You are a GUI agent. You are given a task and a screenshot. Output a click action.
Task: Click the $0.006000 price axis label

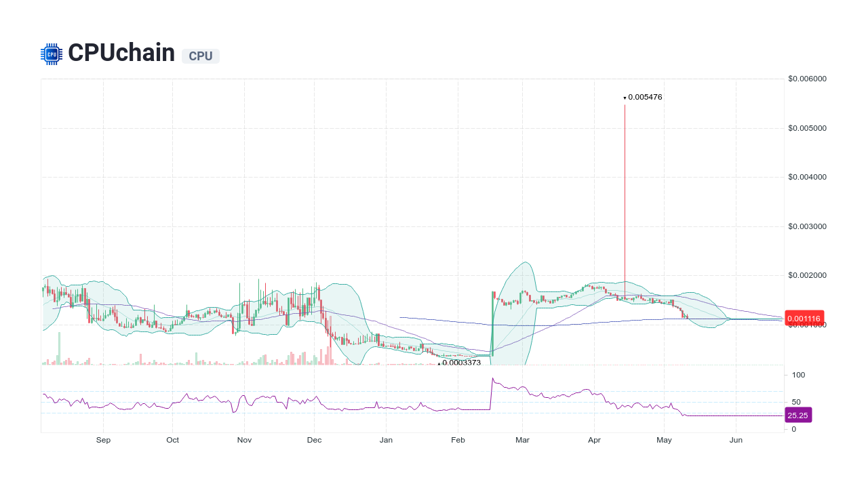(x=806, y=79)
